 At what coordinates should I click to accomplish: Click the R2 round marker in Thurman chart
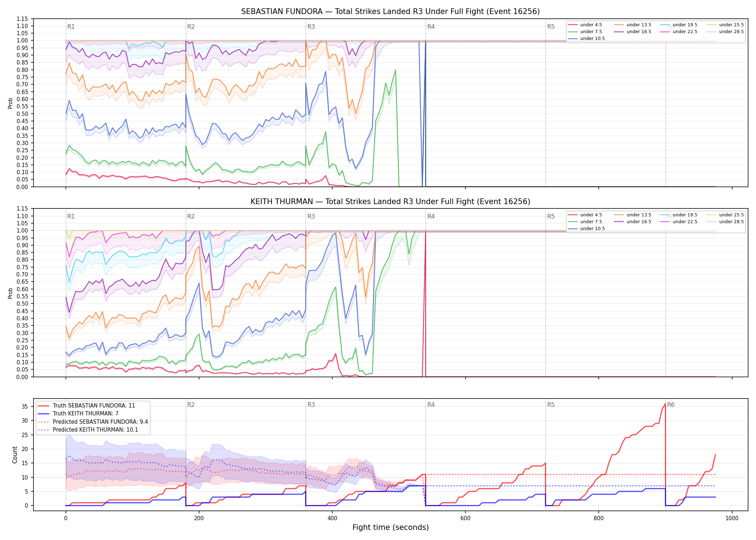[191, 216]
